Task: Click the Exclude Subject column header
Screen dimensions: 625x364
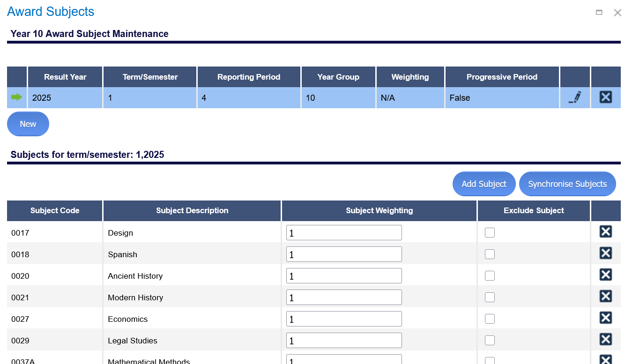Action: tap(534, 211)
